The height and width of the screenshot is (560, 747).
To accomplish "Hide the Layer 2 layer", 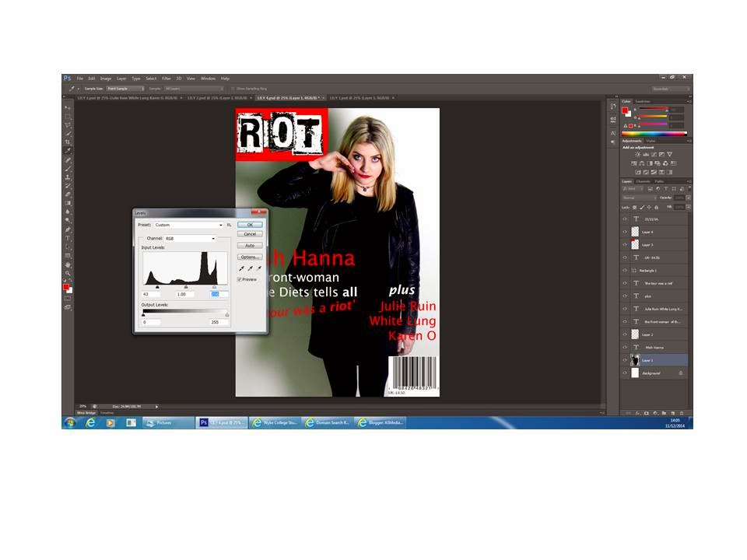I will 625,334.
